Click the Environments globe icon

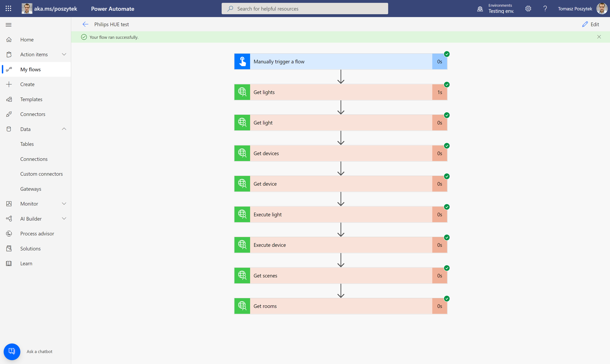coord(480,9)
